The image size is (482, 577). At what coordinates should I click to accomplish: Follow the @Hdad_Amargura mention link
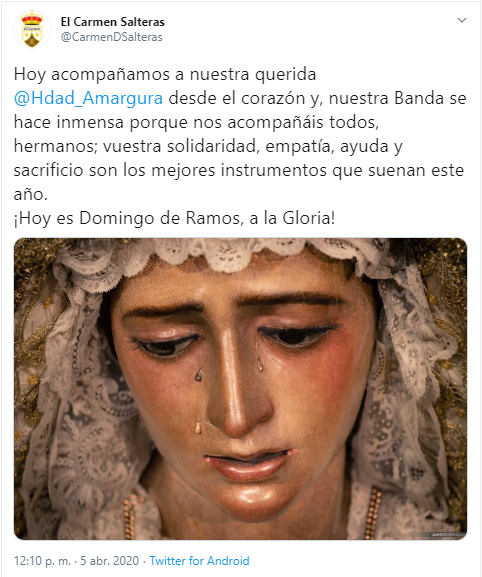(x=88, y=99)
